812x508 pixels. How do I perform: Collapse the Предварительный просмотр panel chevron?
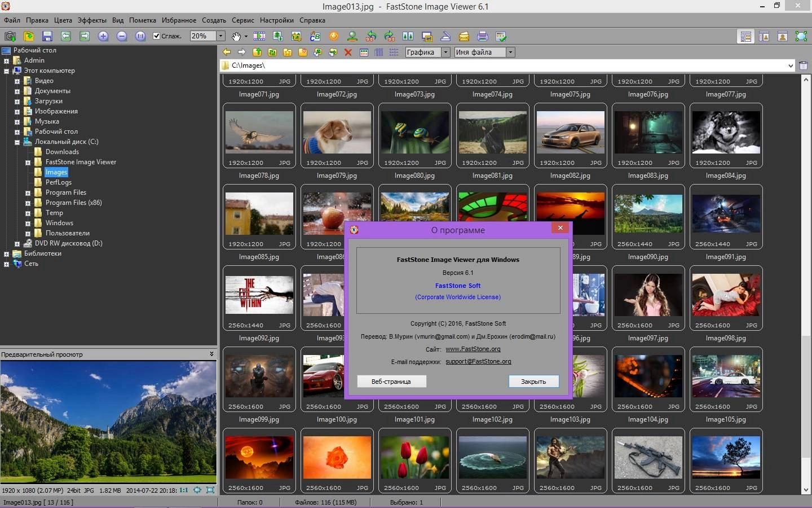pyautogui.click(x=211, y=354)
